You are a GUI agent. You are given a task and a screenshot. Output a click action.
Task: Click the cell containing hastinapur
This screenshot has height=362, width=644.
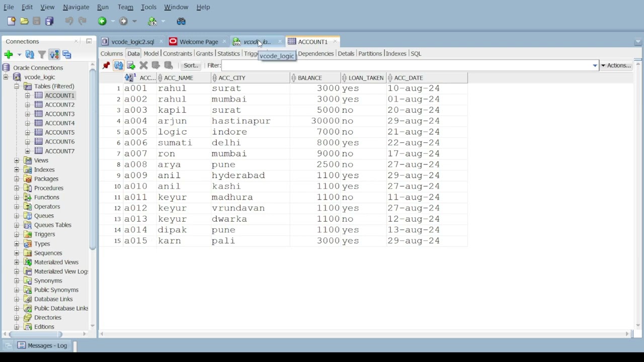(x=250, y=121)
